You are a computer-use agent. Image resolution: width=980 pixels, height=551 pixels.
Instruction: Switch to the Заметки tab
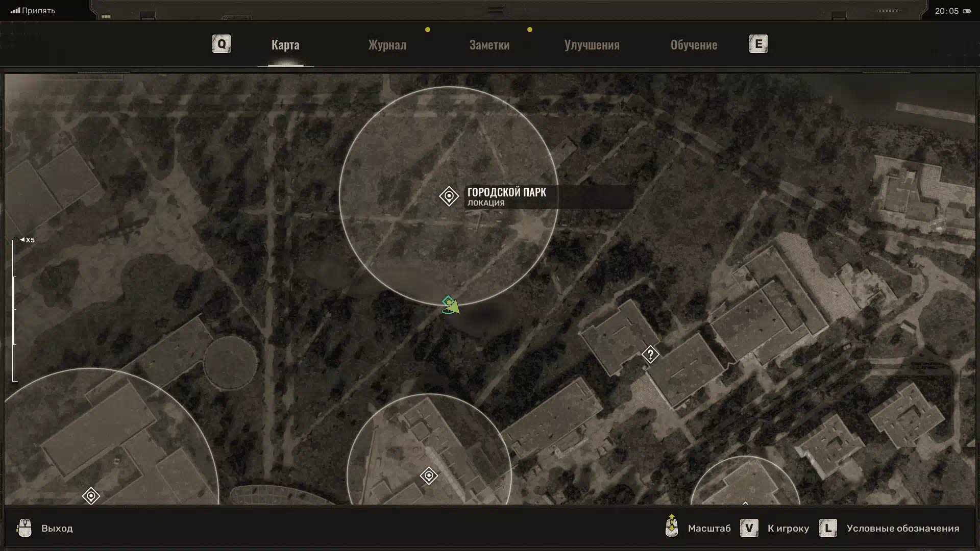tap(489, 45)
